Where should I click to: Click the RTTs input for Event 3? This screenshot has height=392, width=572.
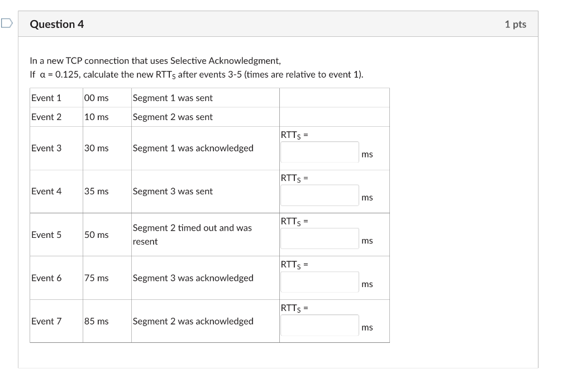tap(320, 152)
